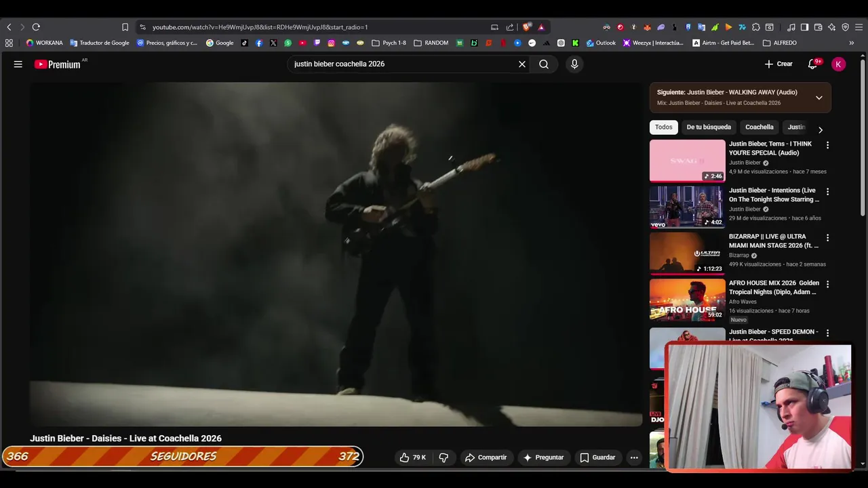This screenshot has width=868, height=488.
Task: Open more actions ellipsis under video
Action: pyautogui.click(x=634, y=457)
